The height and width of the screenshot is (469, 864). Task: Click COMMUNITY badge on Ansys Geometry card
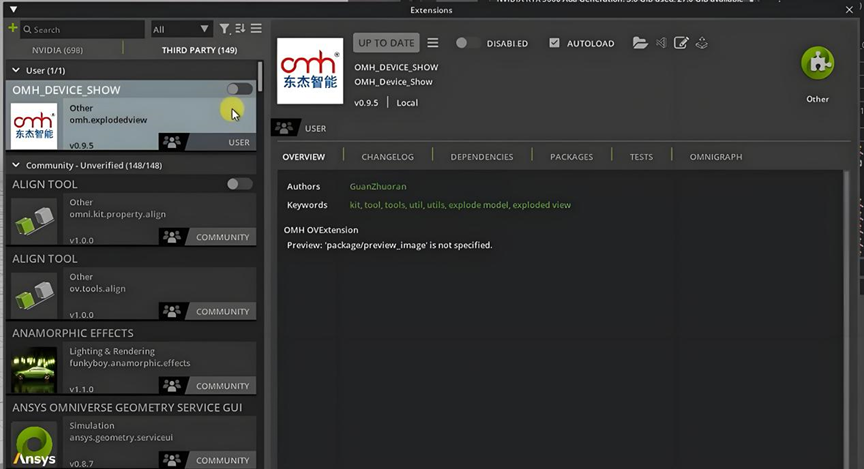[223, 460]
